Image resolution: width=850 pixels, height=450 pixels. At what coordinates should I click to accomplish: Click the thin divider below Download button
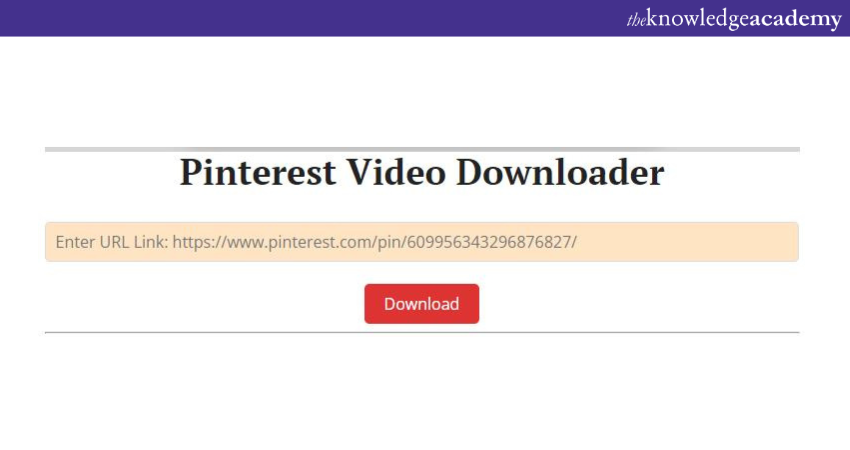click(x=422, y=332)
